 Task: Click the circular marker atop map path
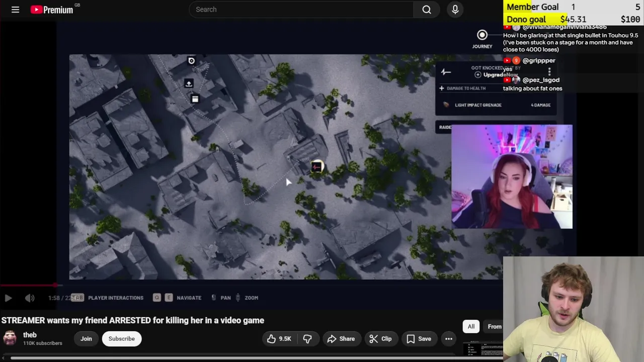coord(191,61)
